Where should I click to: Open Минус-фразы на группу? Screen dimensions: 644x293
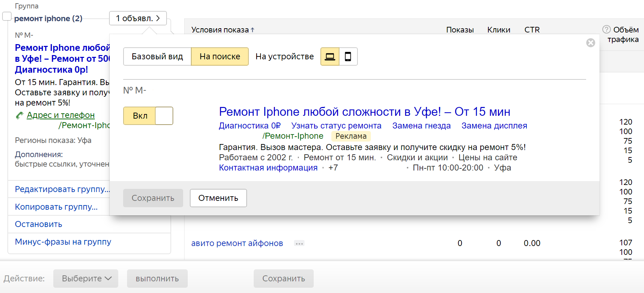[63, 242]
